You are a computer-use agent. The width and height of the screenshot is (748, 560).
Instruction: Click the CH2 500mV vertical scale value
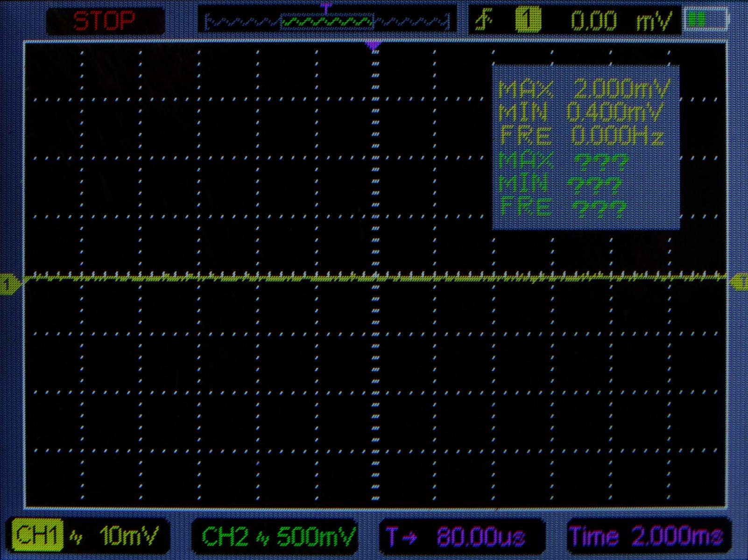tap(316, 536)
